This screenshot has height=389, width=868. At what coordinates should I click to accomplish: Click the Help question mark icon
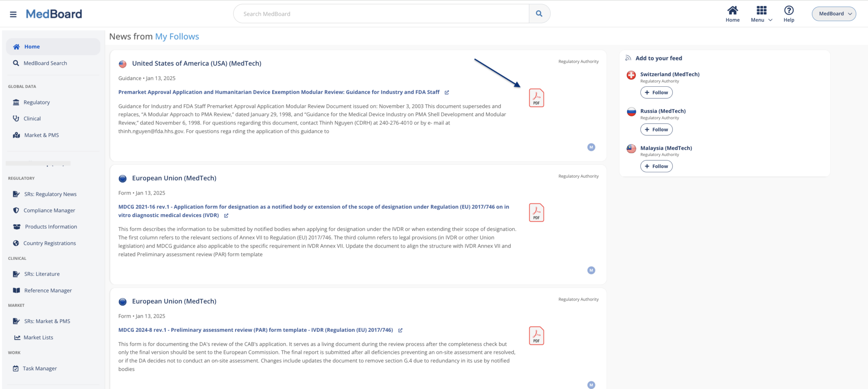(788, 11)
